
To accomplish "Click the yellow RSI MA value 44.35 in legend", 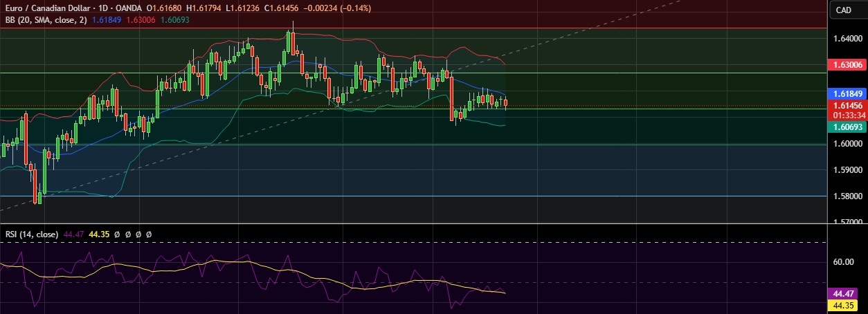I will point(98,234).
